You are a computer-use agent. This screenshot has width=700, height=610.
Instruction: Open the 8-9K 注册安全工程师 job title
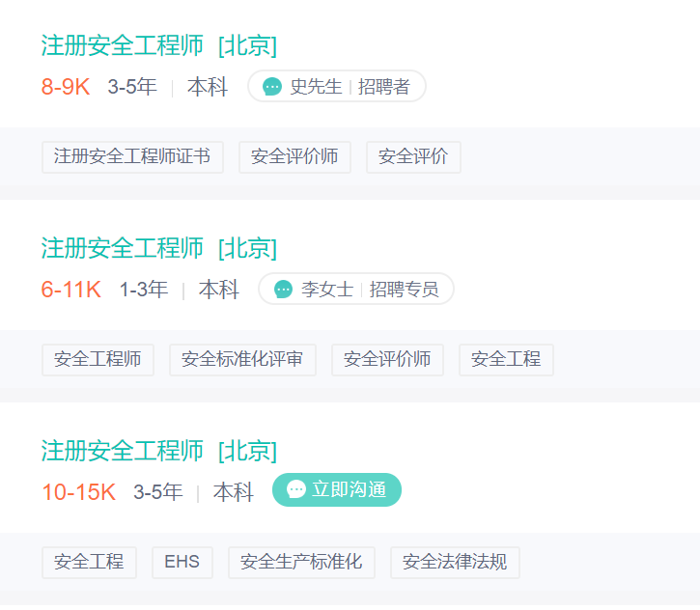pos(123,45)
